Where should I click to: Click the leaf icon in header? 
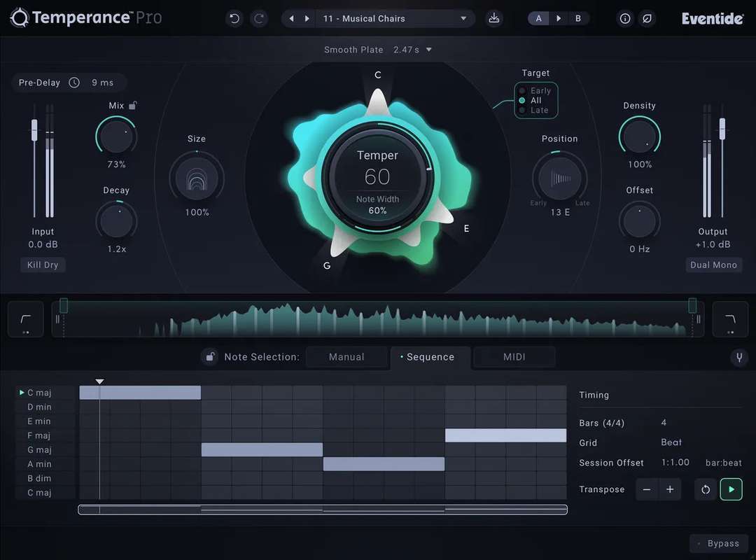(647, 19)
